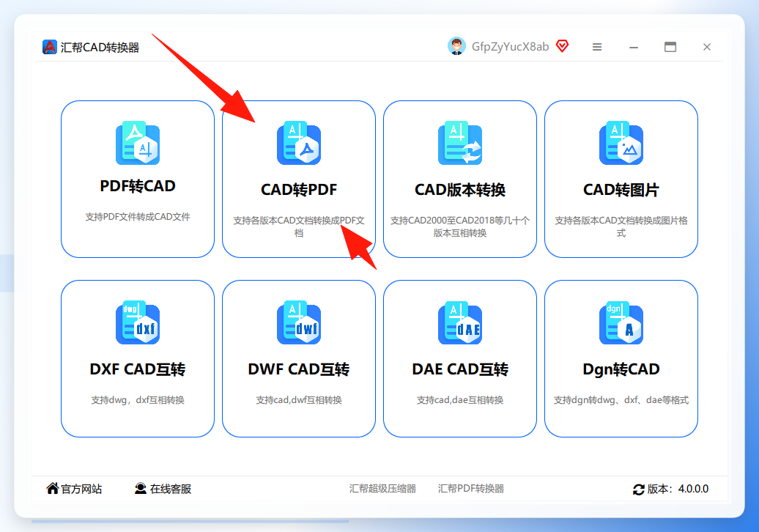
Task: Click description 支持PDF文件转成CAD文件
Action: tap(138, 217)
